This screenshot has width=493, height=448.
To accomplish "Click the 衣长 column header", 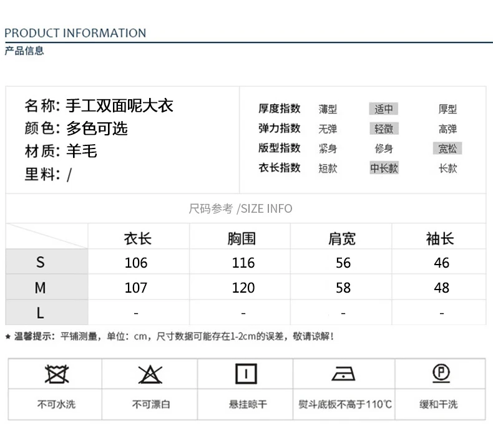I will pyautogui.click(x=138, y=238).
